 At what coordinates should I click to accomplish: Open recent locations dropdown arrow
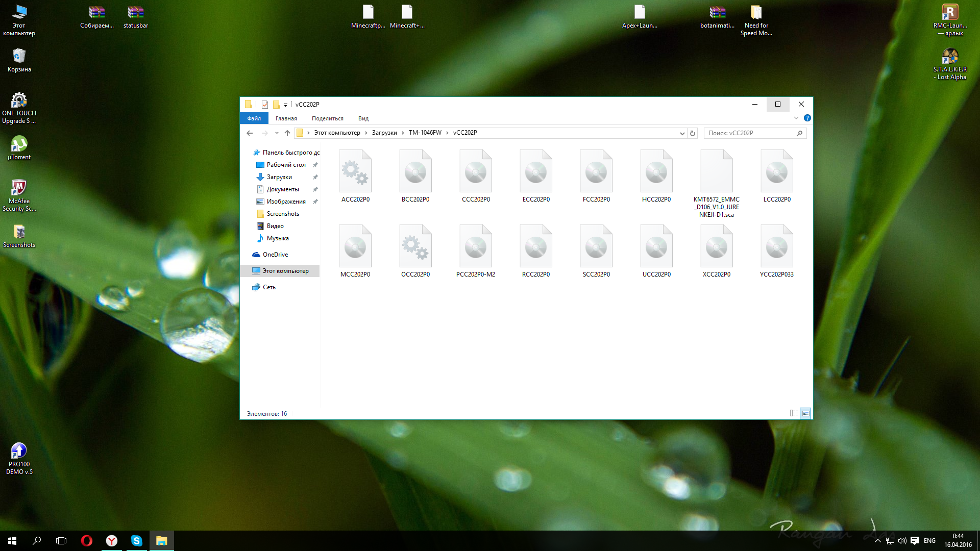(277, 133)
